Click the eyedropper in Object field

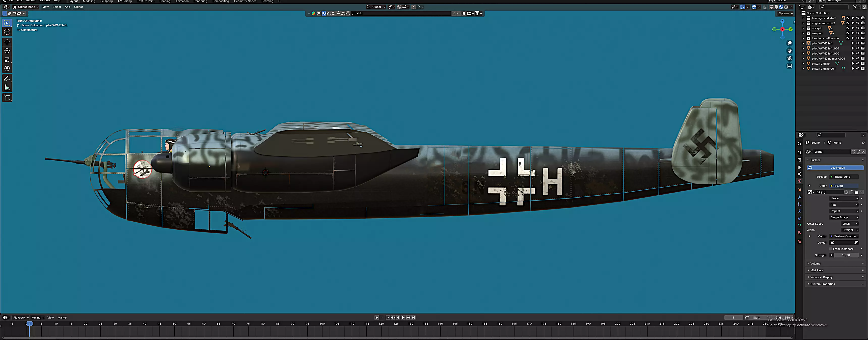[x=856, y=243]
